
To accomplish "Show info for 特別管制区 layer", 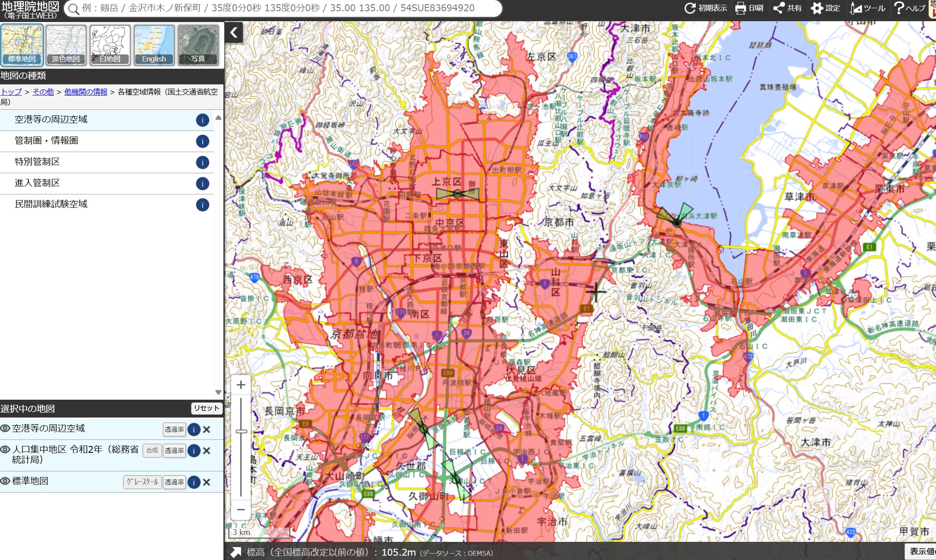I will (x=202, y=162).
